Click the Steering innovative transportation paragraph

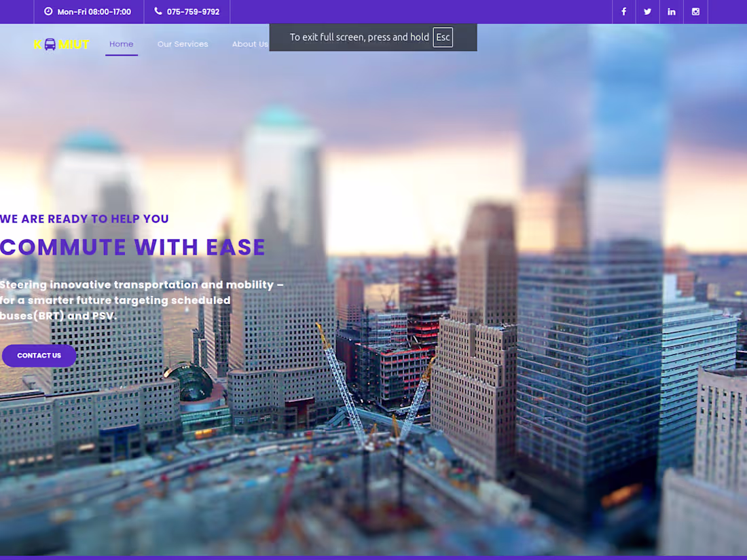(141, 300)
